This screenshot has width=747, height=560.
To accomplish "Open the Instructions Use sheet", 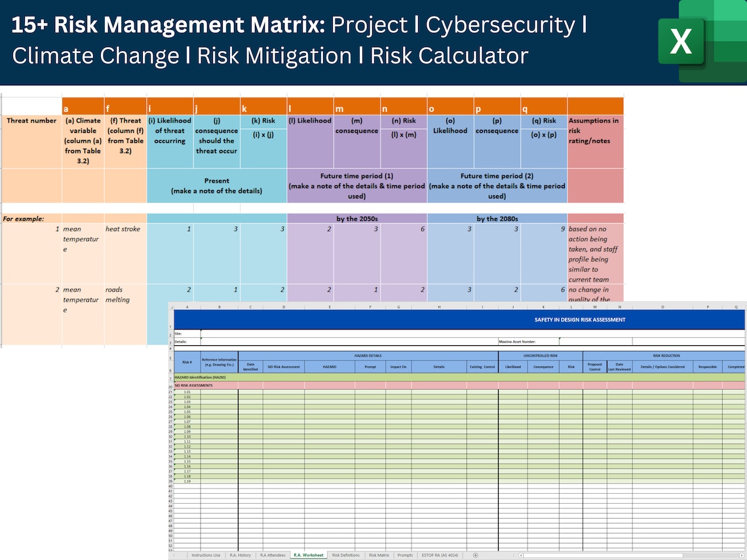I will (206, 555).
